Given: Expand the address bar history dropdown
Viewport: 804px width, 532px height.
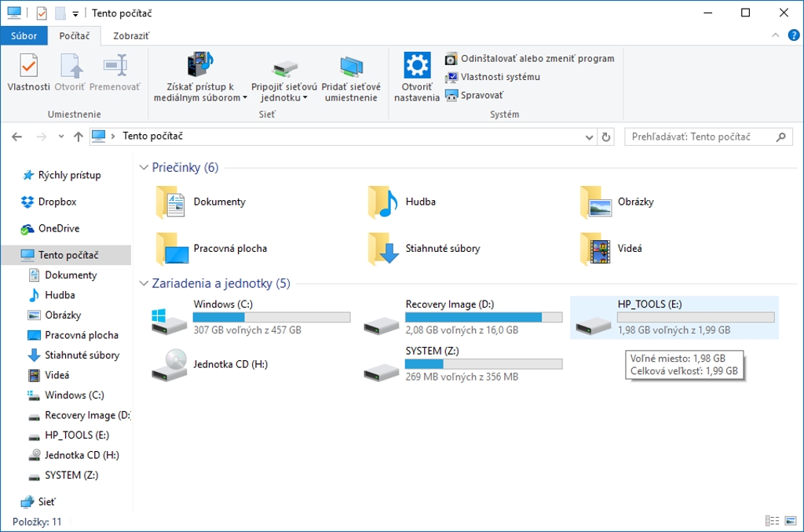Looking at the screenshot, I should (590, 137).
